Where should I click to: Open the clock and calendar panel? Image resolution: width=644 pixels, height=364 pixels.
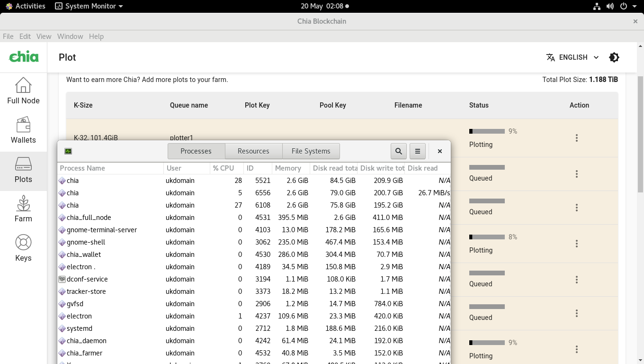pyautogui.click(x=325, y=6)
